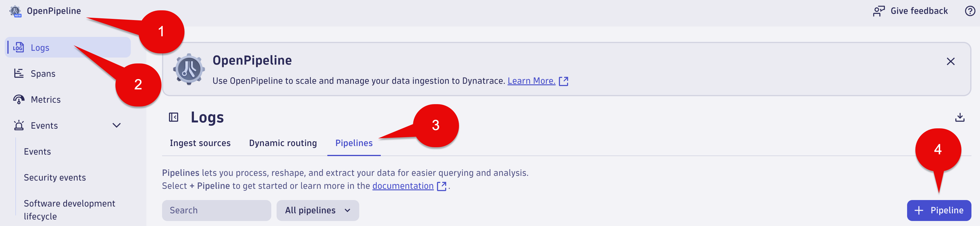Select the Logs icon in sidebar
The image size is (980, 226).
point(18,48)
